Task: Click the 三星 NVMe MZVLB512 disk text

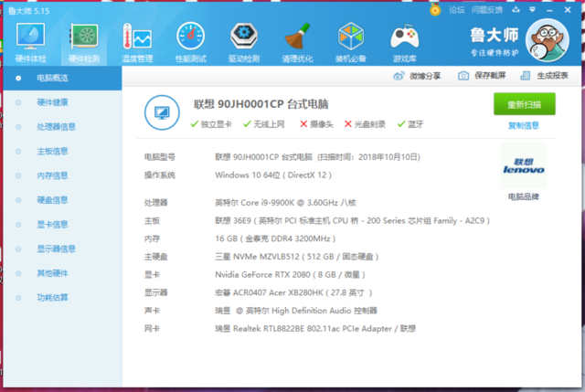Action: click(x=297, y=257)
